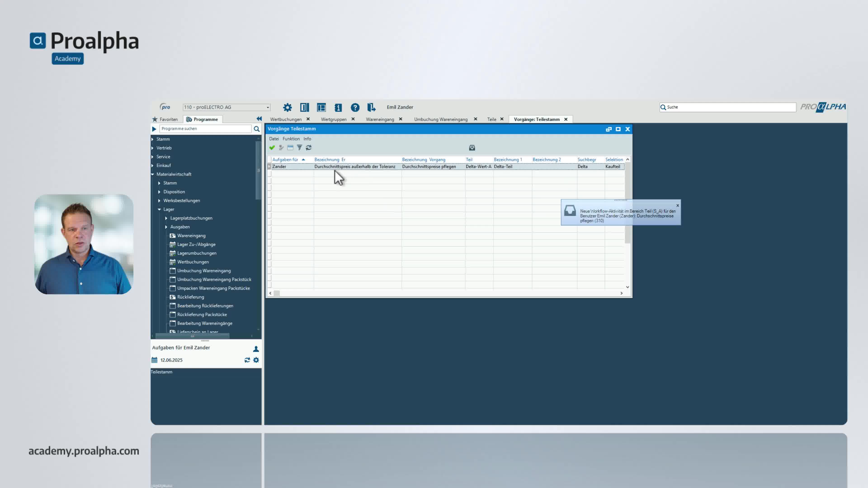Click the logout door icon
Image resolution: width=868 pixels, height=488 pixels.
click(371, 108)
